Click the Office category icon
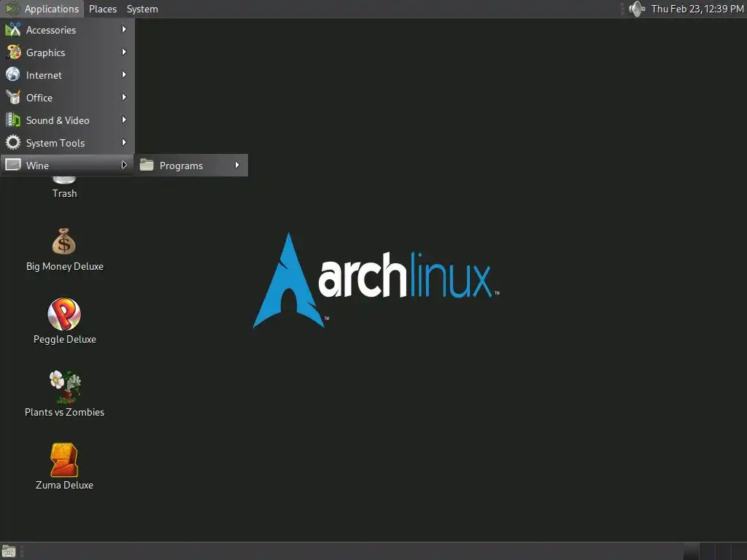Screen dimensions: 747x560 point(13,97)
